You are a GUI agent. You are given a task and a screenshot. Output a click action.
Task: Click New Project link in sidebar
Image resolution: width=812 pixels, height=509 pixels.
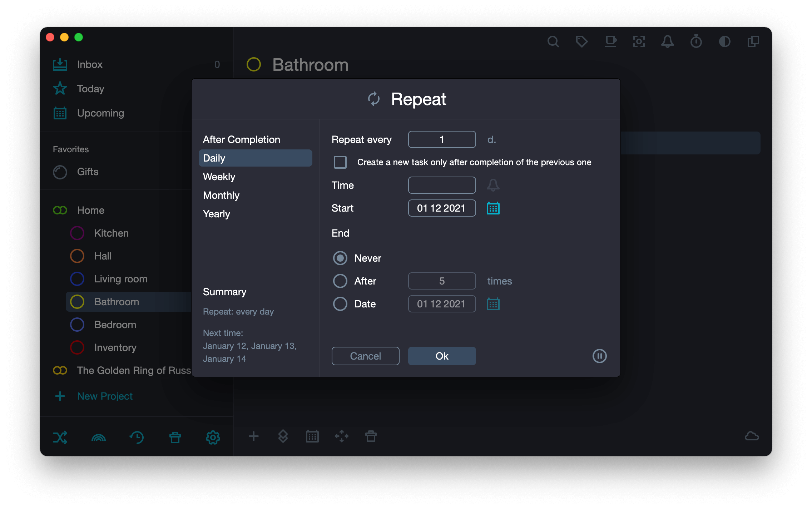(105, 396)
